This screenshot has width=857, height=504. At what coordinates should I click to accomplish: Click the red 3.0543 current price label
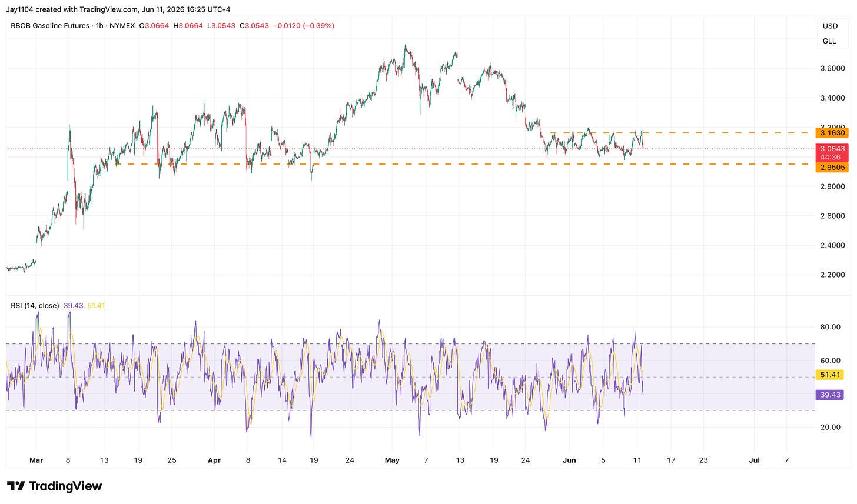(x=832, y=149)
